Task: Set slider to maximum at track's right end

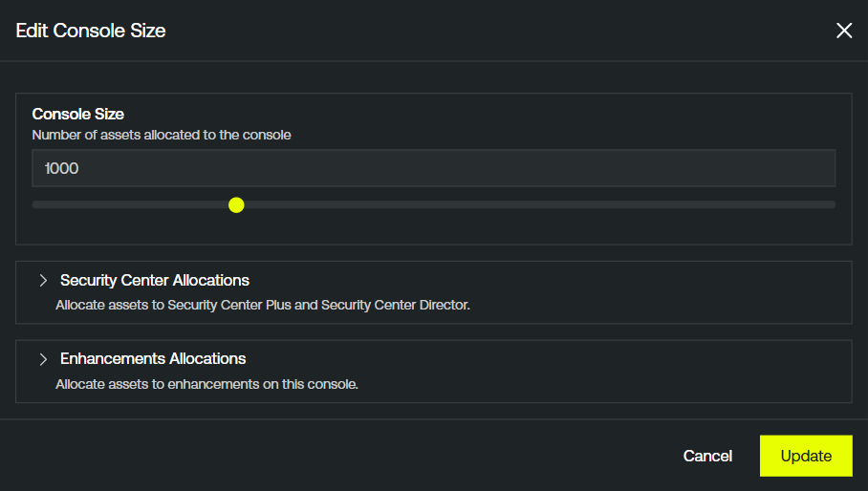Action: [x=833, y=205]
